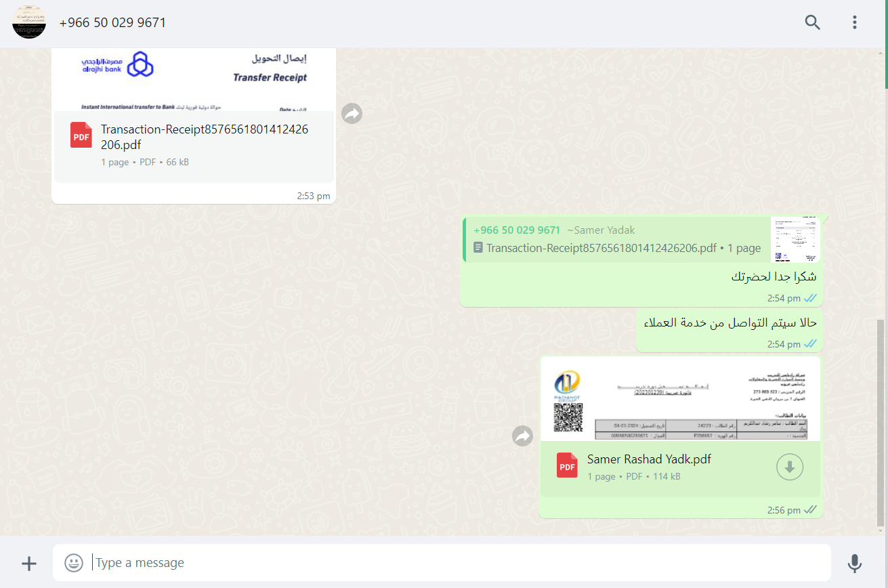The image size is (888, 588).
Task: Jump to quoted Transaction-Receipt reply
Action: coord(616,239)
